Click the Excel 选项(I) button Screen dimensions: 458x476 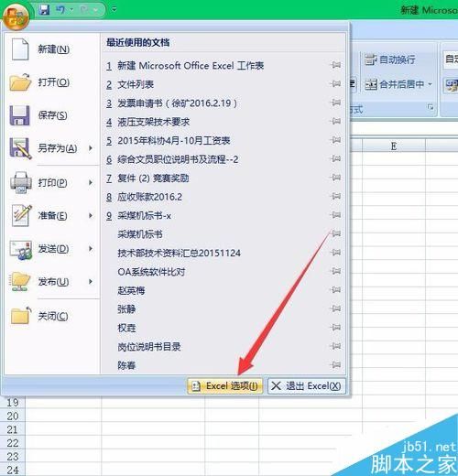(225, 386)
